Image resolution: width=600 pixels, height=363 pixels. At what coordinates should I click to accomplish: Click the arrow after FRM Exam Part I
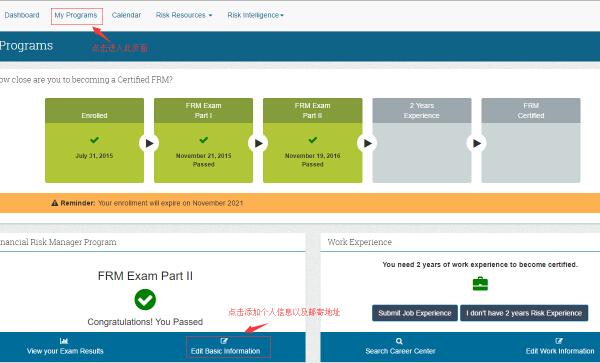click(x=258, y=143)
